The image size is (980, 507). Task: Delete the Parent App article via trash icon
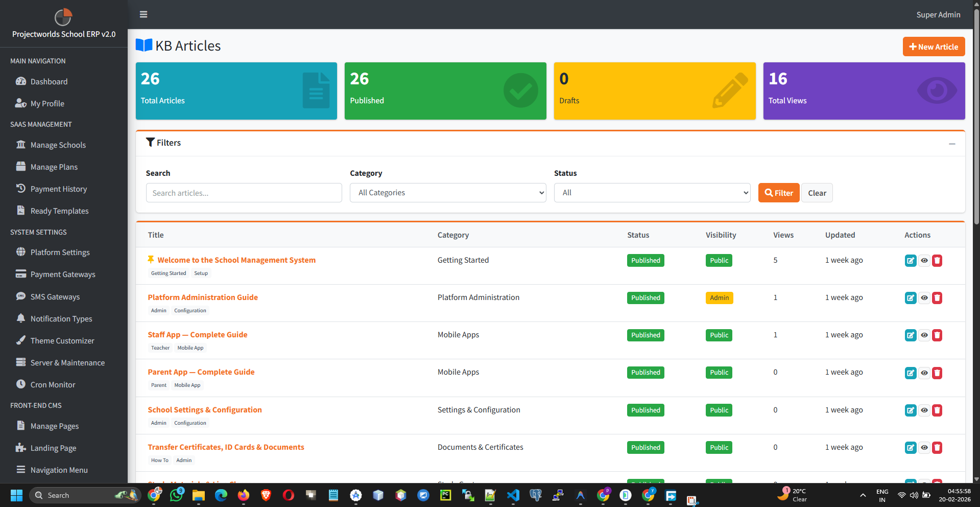coord(937,373)
